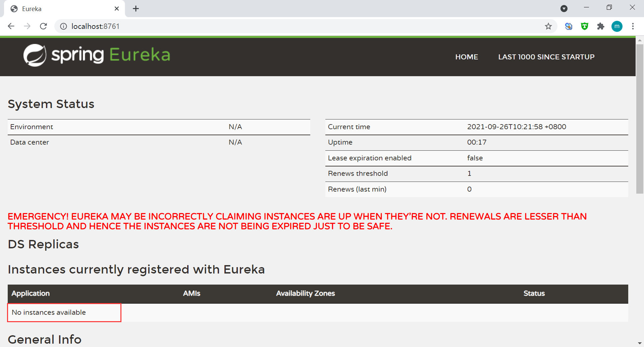Focus the address bar showing localhost:8761
Image resolution: width=644 pixels, height=347 pixels.
(x=305, y=26)
